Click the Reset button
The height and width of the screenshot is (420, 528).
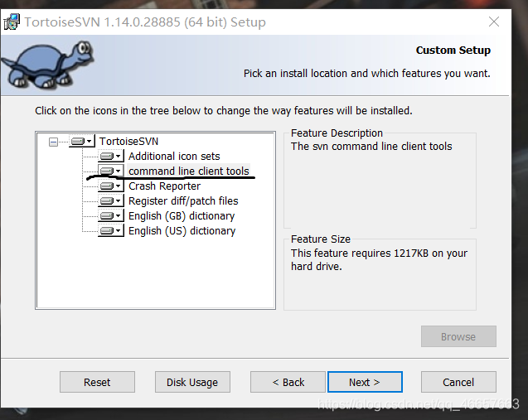tap(97, 382)
